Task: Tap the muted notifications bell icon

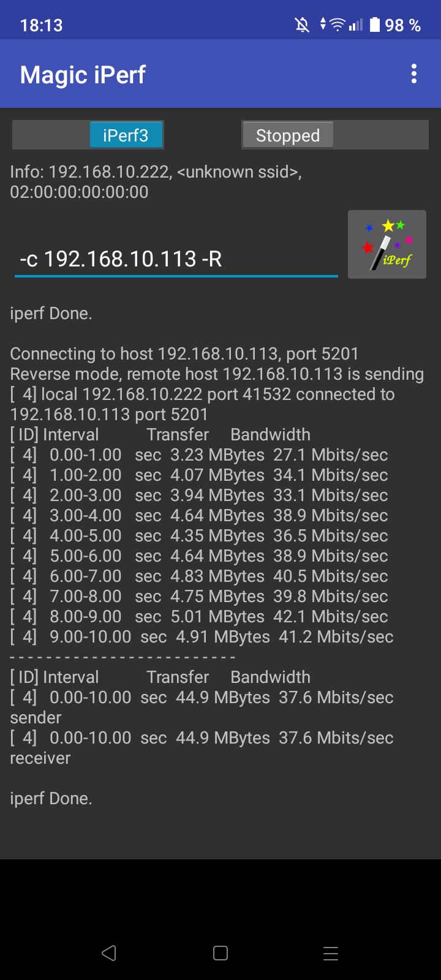Action: 302,25
